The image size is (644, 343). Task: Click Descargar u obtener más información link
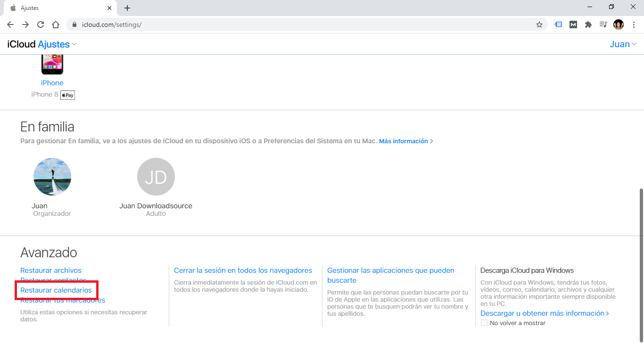[x=545, y=313]
